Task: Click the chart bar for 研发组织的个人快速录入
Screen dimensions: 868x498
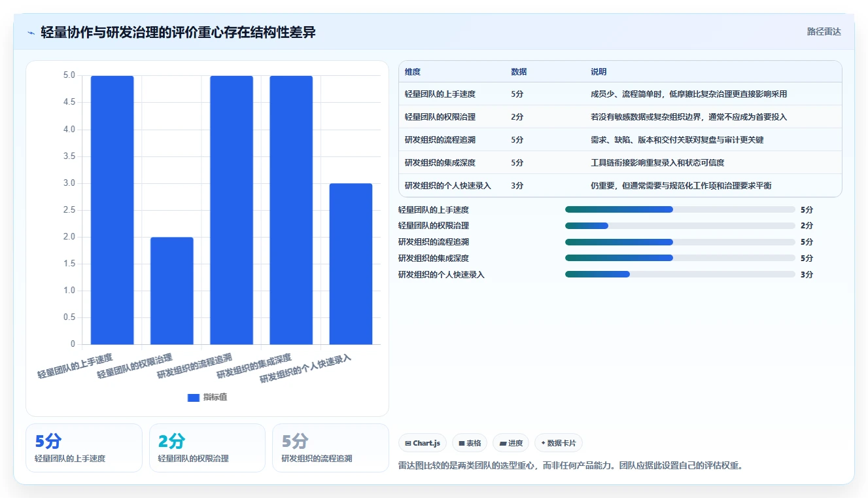Action: (x=351, y=264)
